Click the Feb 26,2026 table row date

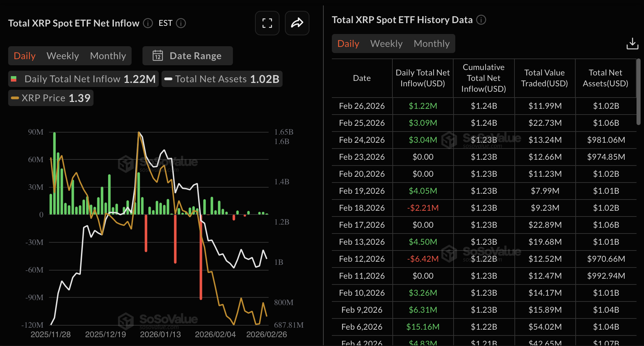362,106
